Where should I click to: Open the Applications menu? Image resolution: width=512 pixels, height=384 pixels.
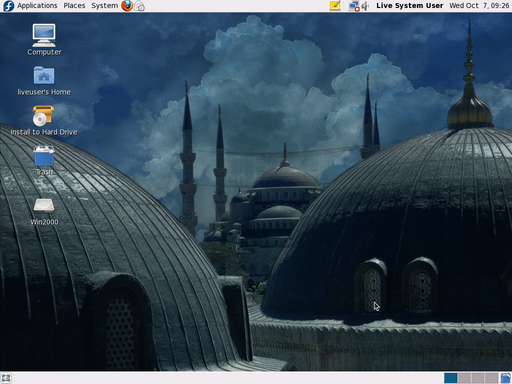click(37, 6)
